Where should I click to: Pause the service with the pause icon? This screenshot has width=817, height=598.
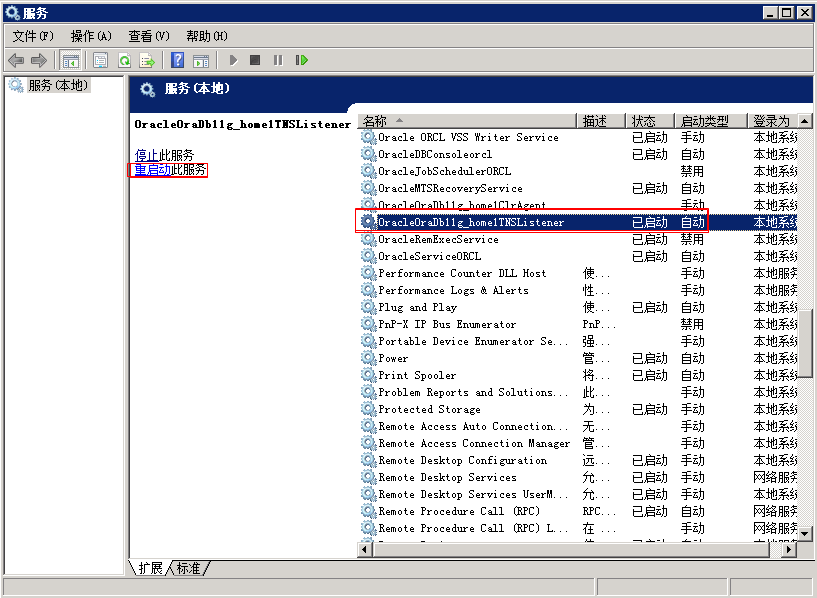[278, 60]
